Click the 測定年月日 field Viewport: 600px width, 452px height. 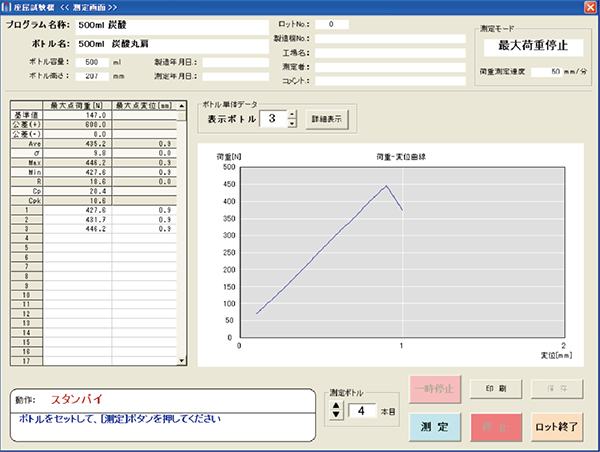coord(236,76)
